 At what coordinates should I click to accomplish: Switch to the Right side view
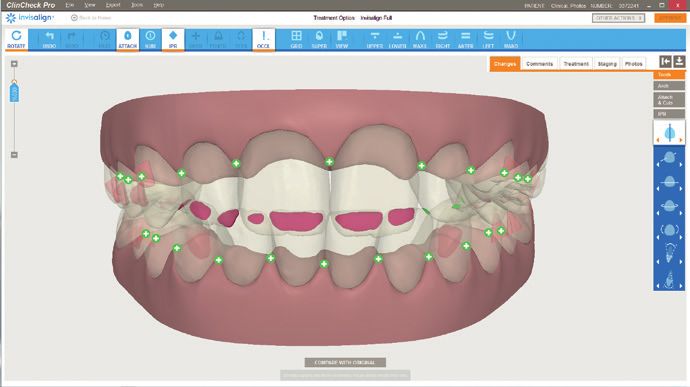(x=443, y=39)
